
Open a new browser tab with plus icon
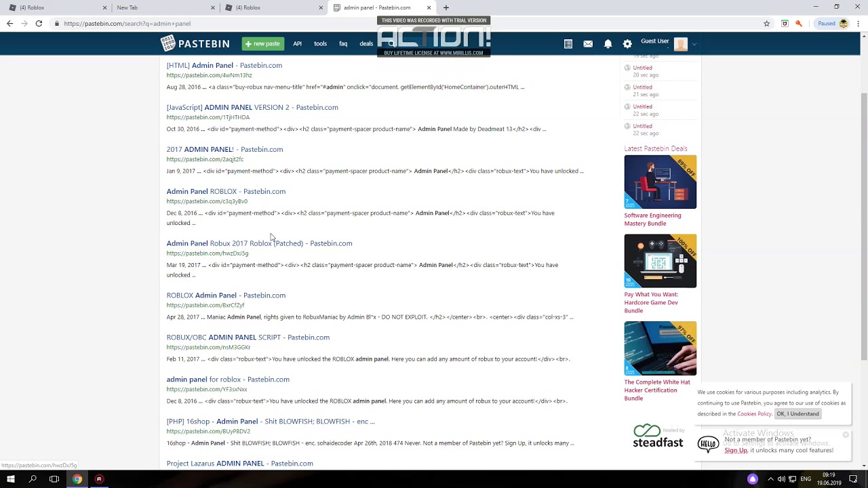click(446, 7)
